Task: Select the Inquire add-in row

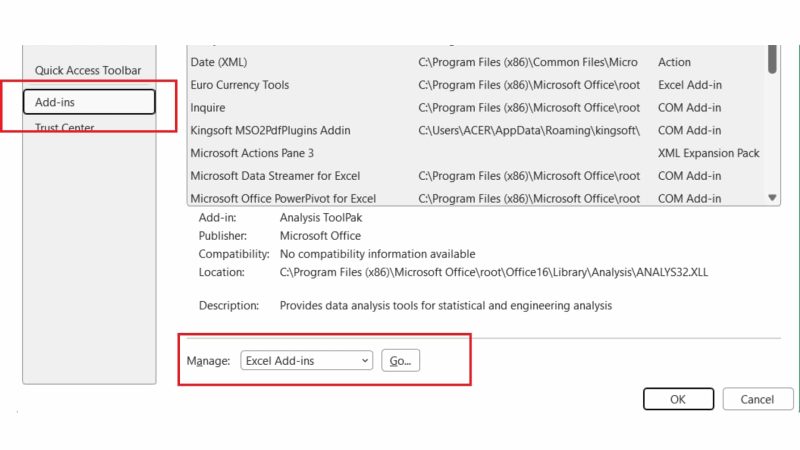Action: pyautogui.click(x=478, y=108)
